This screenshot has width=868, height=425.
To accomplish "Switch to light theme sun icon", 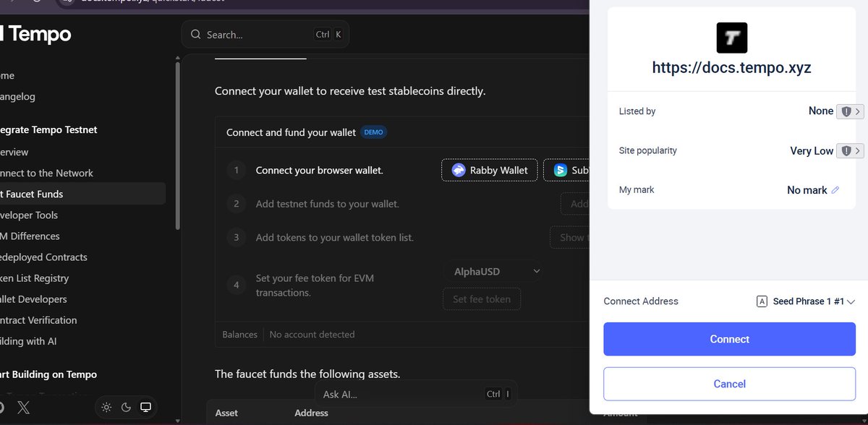I will [x=106, y=408].
